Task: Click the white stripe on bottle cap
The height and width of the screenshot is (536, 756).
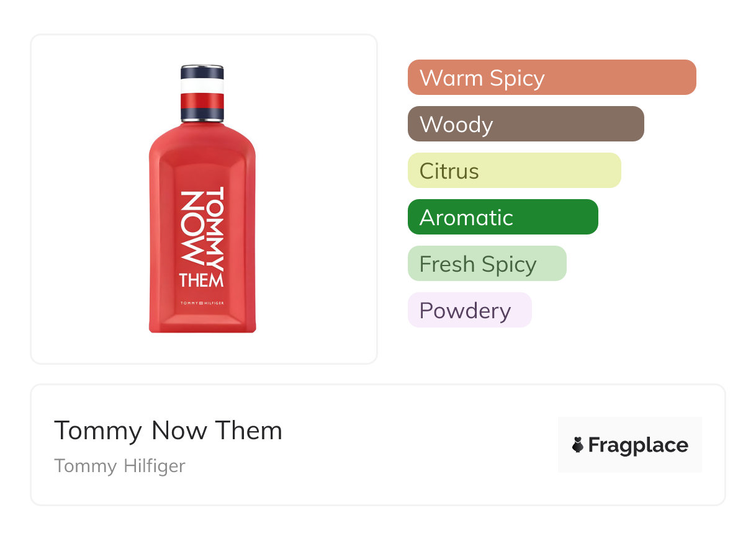Action: [202, 86]
